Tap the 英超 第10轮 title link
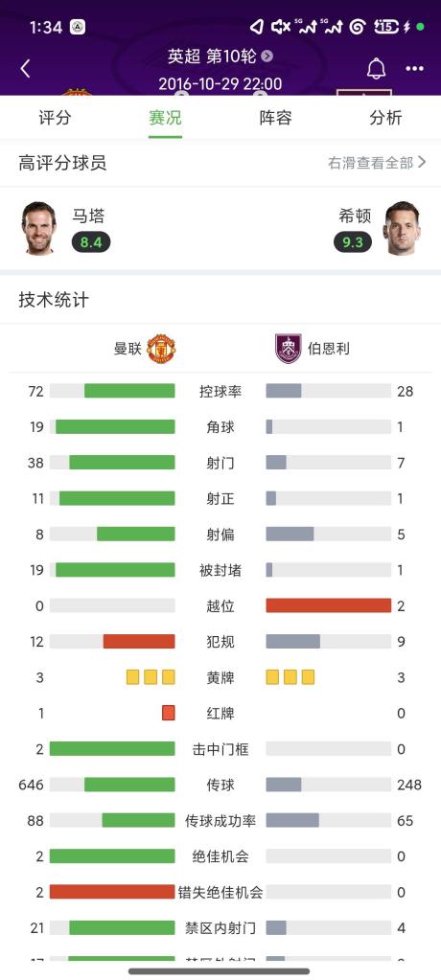The width and height of the screenshot is (441, 980). pos(212,57)
